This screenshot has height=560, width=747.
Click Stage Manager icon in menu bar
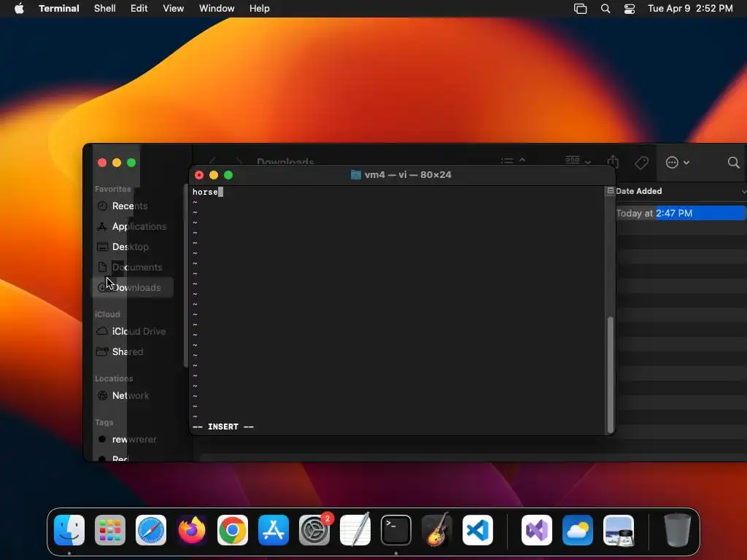580,9
